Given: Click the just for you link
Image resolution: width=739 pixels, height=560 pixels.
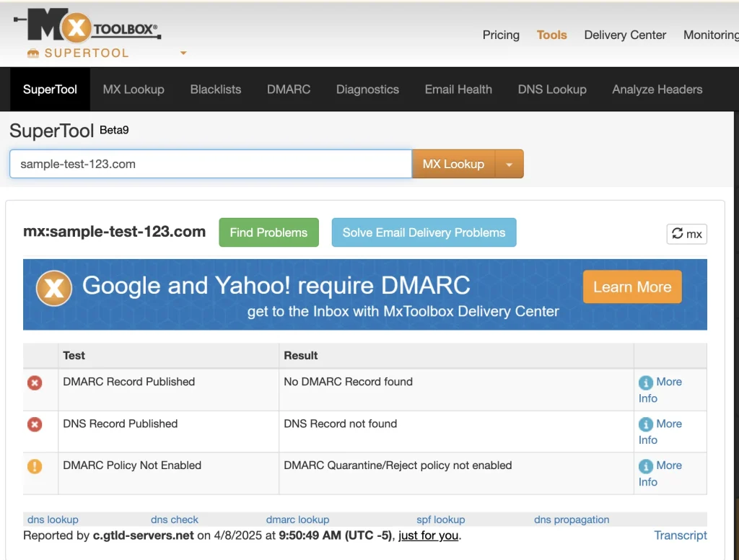Looking at the screenshot, I should pyautogui.click(x=429, y=535).
